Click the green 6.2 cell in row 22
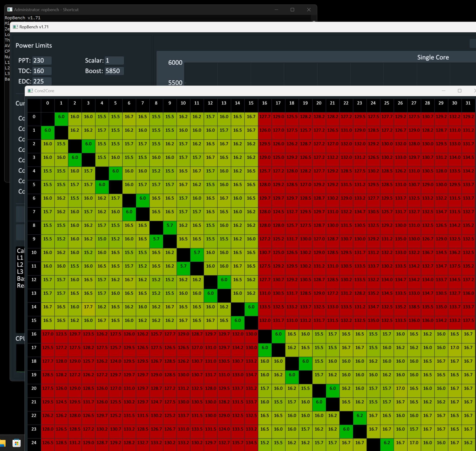 pyautogui.click(x=360, y=415)
